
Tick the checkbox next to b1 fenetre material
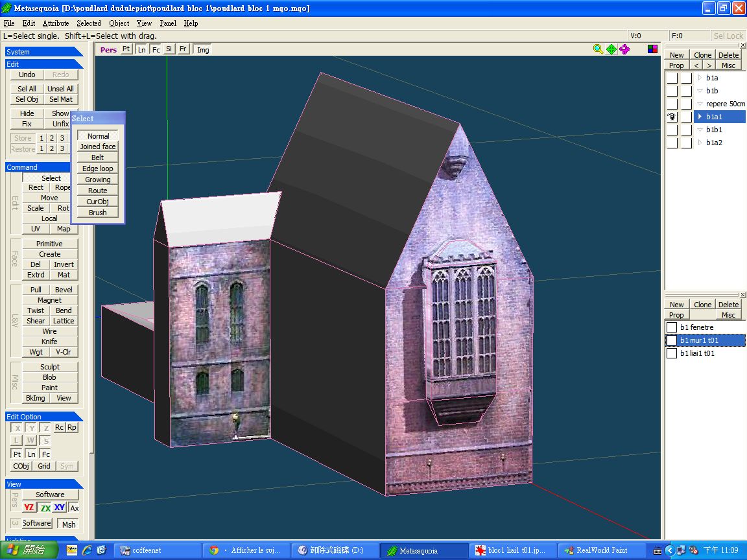point(672,328)
